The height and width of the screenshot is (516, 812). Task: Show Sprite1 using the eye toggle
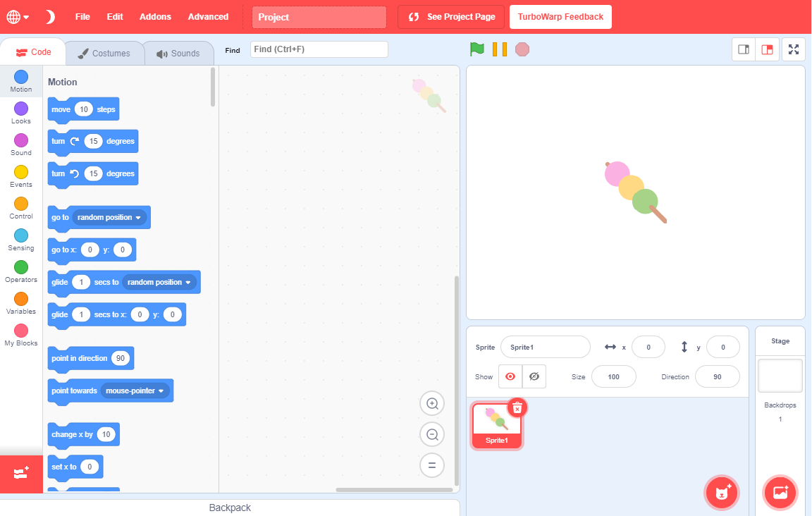pos(510,376)
